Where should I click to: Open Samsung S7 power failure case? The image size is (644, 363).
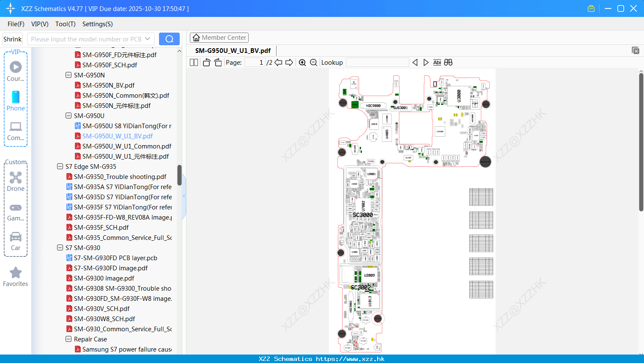127,349
